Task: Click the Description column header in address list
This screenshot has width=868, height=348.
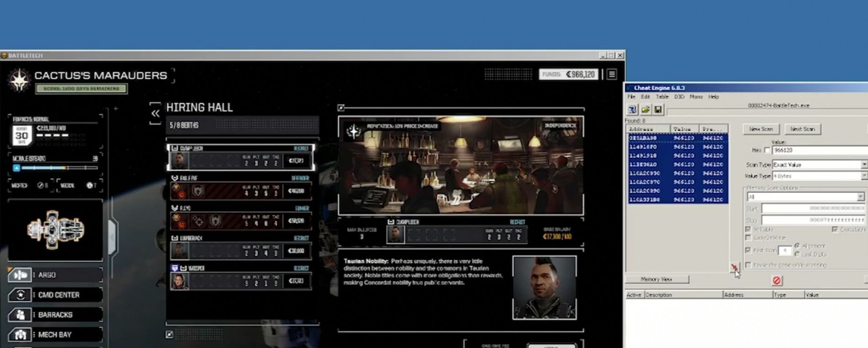Action: pyautogui.click(x=683, y=295)
